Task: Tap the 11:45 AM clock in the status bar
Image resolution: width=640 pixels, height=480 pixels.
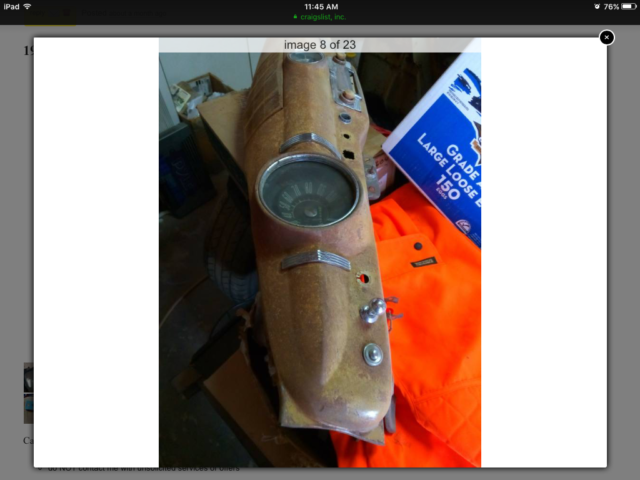Action: pos(320,6)
